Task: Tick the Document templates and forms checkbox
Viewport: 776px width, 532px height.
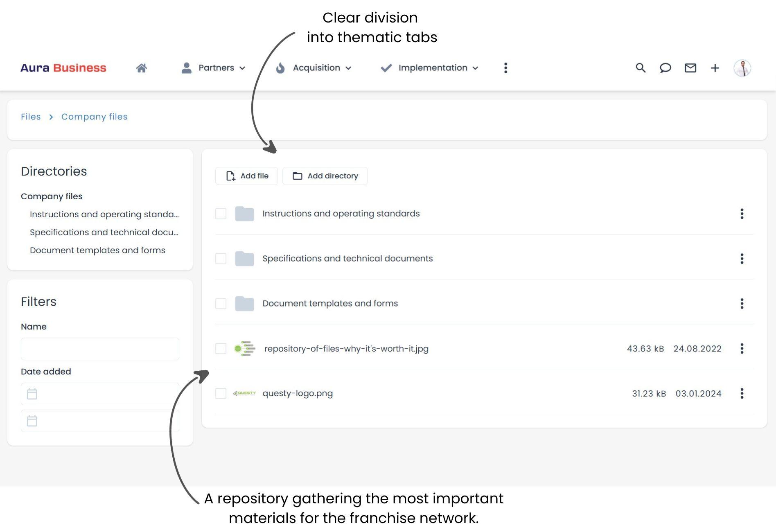Action: [221, 304]
